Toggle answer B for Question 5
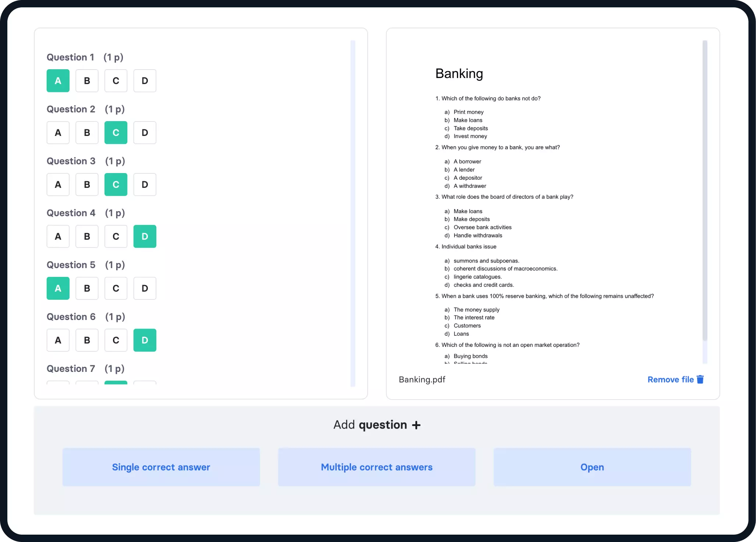The height and width of the screenshot is (542, 756). tap(87, 288)
